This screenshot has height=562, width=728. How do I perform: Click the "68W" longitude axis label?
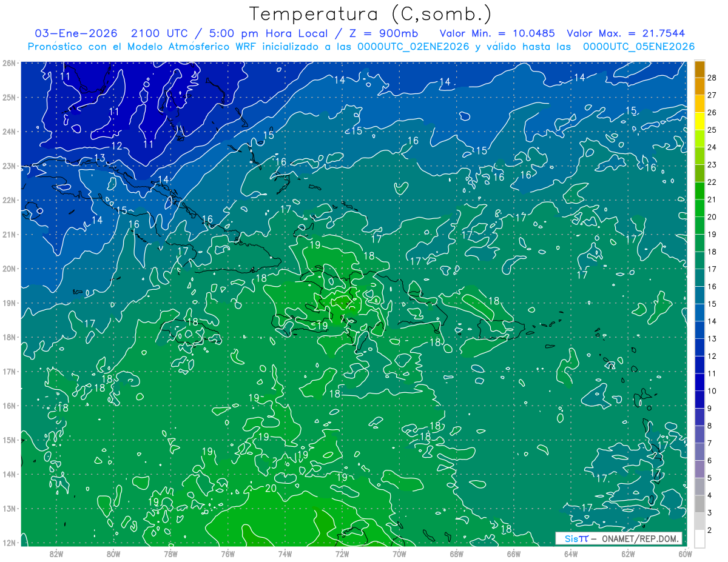457,554
